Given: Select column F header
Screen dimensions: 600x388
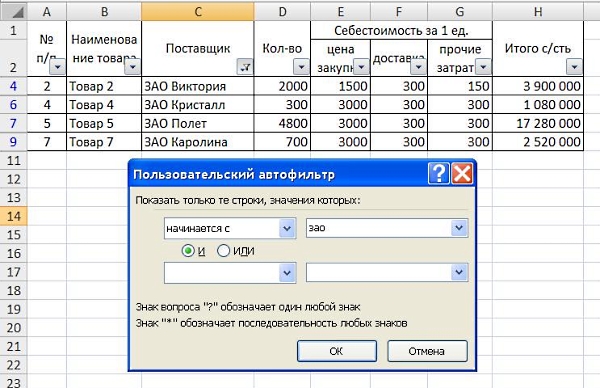Looking at the screenshot, I should (399, 12).
